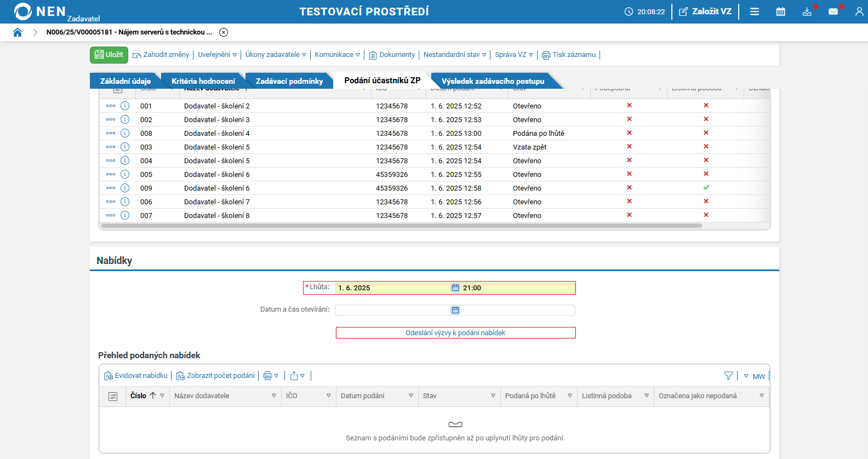Open row actions for submission 001

(x=111, y=106)
